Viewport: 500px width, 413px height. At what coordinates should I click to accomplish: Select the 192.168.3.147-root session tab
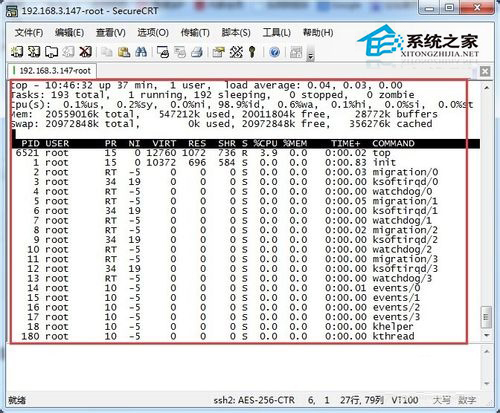point(52,71)
